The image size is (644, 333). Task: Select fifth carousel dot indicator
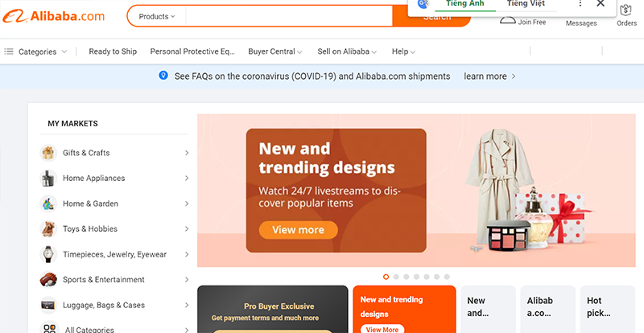point(427,277)
